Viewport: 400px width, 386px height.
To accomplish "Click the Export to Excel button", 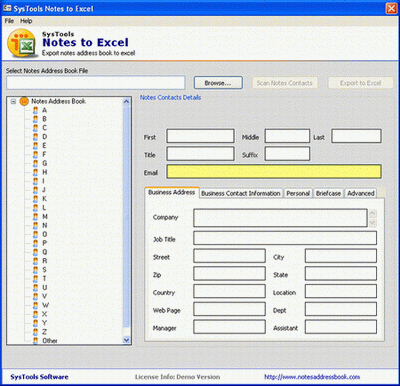I will coord(361,83).
